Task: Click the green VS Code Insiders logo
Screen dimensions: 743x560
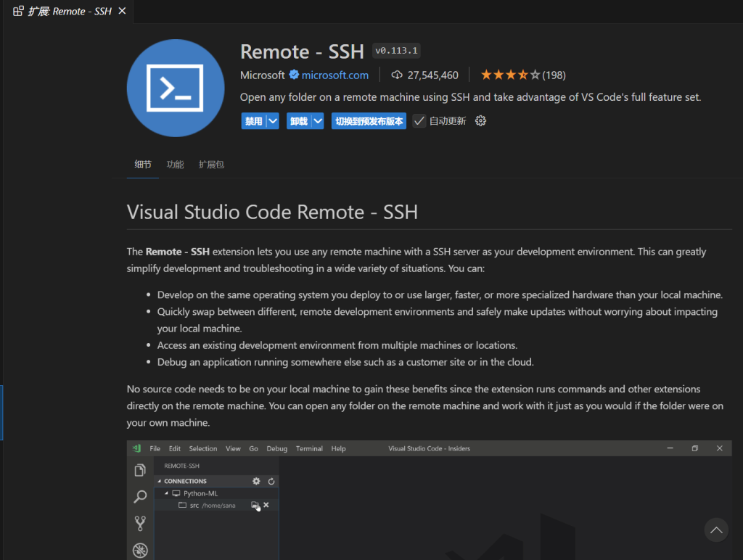Action: coord(137,448)
